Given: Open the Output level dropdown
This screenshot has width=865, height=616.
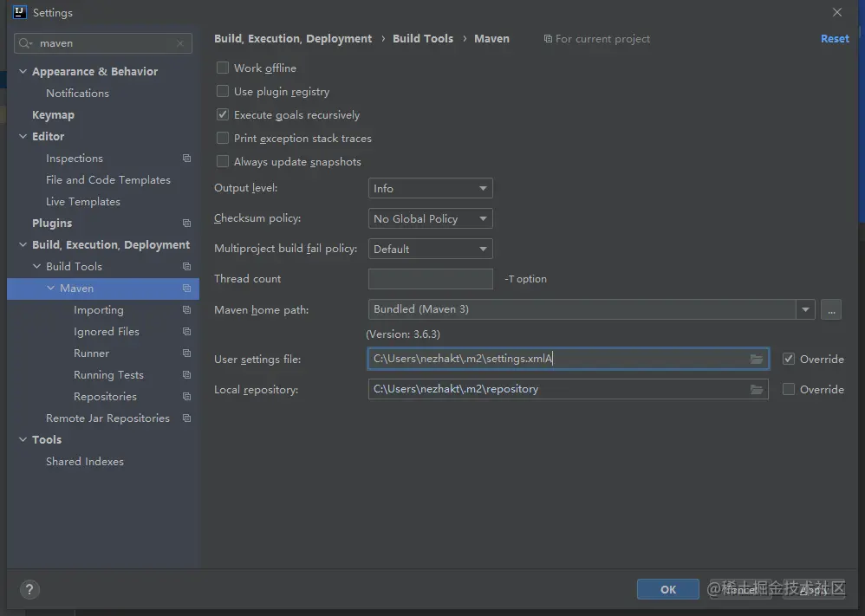Looking at the screenshot, I should (x=430, y=188).
